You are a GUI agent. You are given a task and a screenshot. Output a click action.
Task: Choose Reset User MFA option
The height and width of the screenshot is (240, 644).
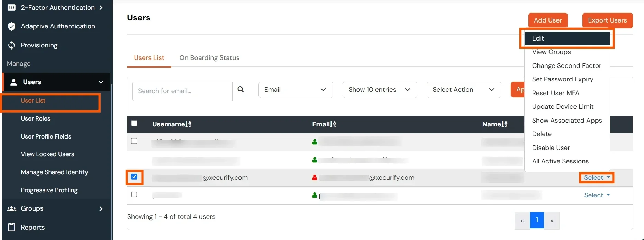point(567,93)
